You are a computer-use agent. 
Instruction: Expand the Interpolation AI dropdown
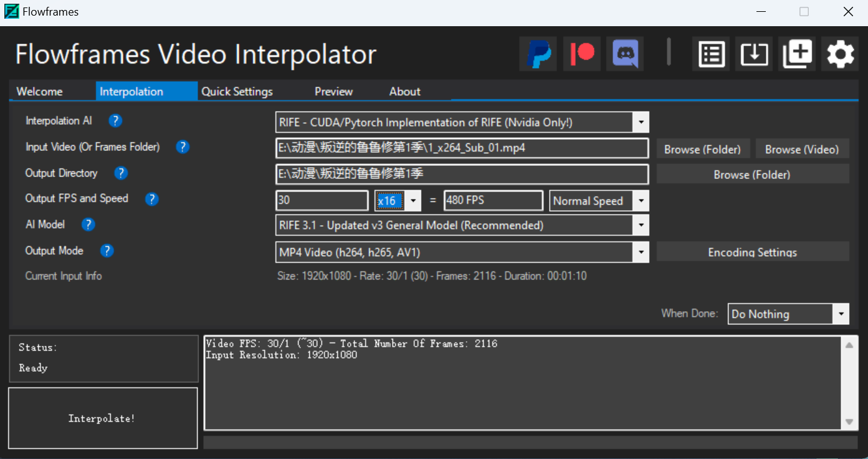(641, 122)
